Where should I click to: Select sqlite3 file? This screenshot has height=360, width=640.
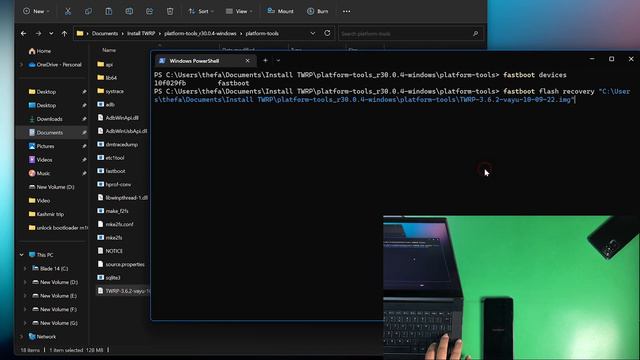(113, 278)
